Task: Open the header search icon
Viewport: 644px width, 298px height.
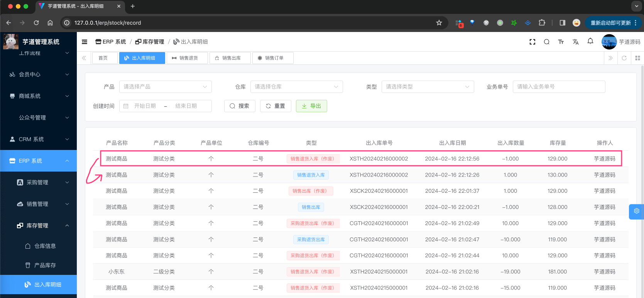Action: (547, 42)
